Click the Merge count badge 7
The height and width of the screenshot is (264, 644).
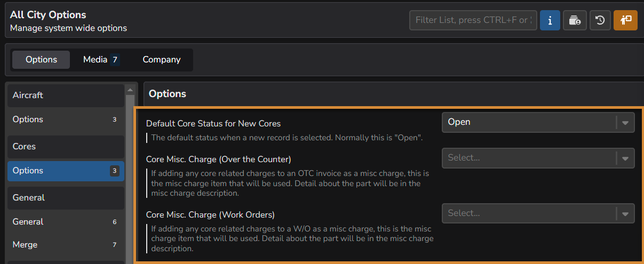pyautogui.click(x=114, y=245)
